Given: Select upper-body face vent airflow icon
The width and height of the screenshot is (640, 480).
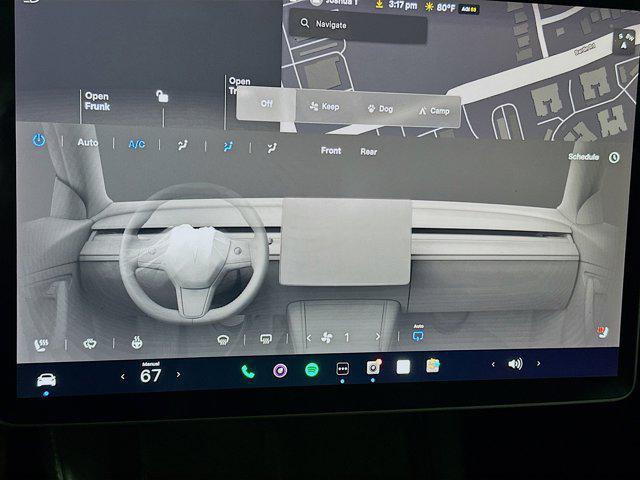Looking at the screenshot, I should (x=182, y=145).
